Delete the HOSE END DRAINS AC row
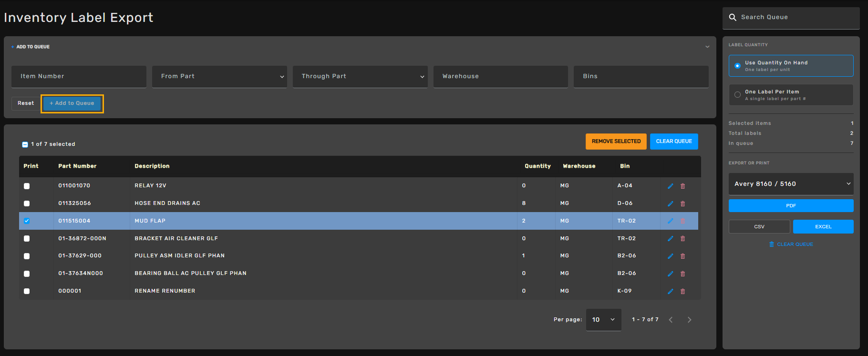 pyautogui.click(x=682, y=203)
